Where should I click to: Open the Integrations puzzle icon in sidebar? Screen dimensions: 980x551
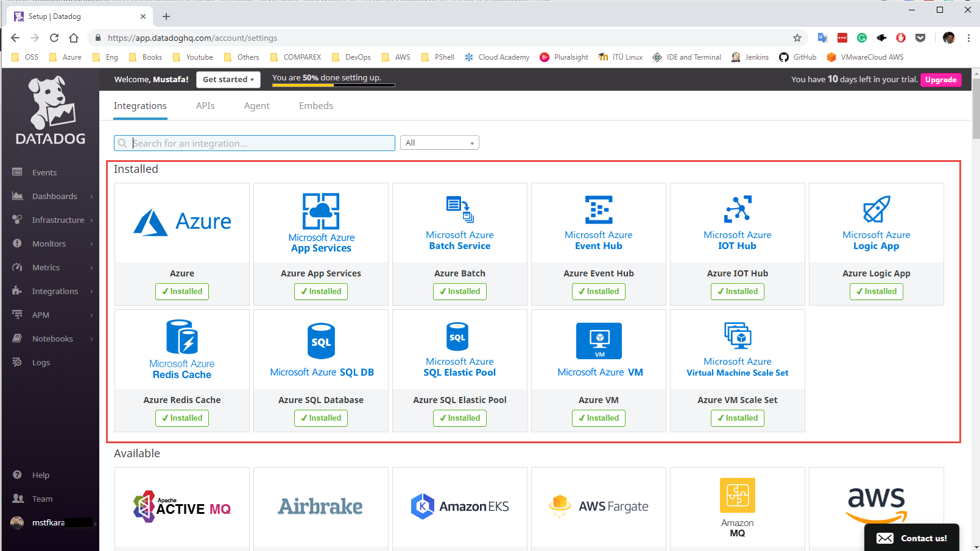[x=17, y=291]
